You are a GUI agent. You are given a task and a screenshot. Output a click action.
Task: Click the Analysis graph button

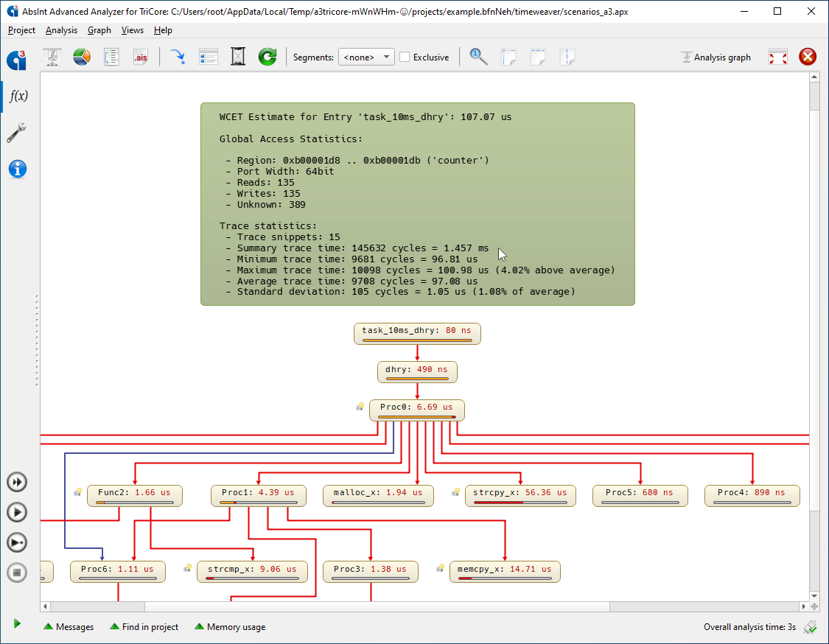(716, 57)
